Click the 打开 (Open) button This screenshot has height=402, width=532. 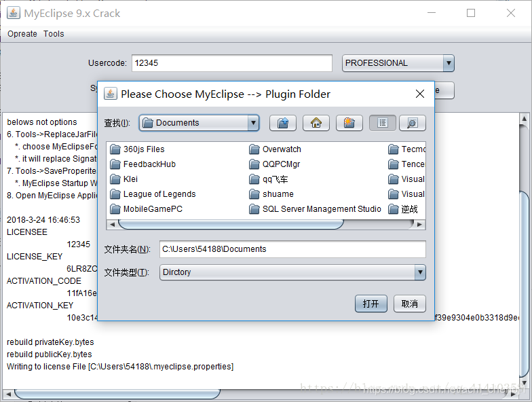[370, 303]
